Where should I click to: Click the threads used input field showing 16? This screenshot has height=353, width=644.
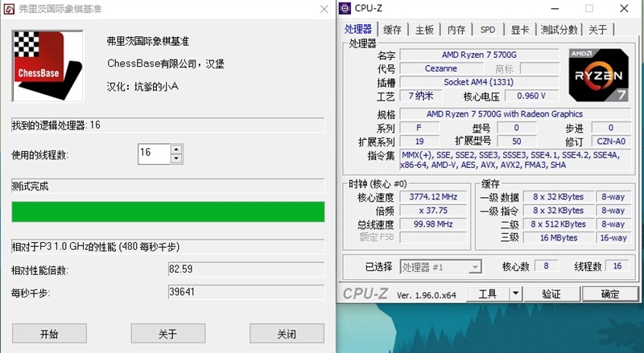pos(154,154)
